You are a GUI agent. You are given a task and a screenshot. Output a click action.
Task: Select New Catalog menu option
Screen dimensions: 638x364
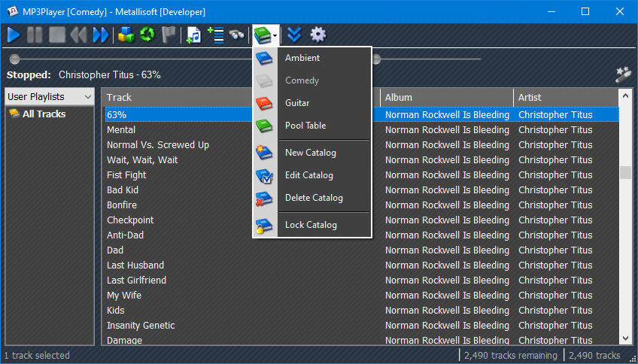(310, 153)
